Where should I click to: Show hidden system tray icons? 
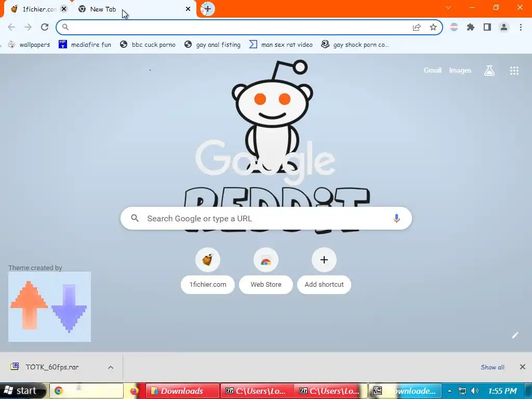tap(450, 391)
